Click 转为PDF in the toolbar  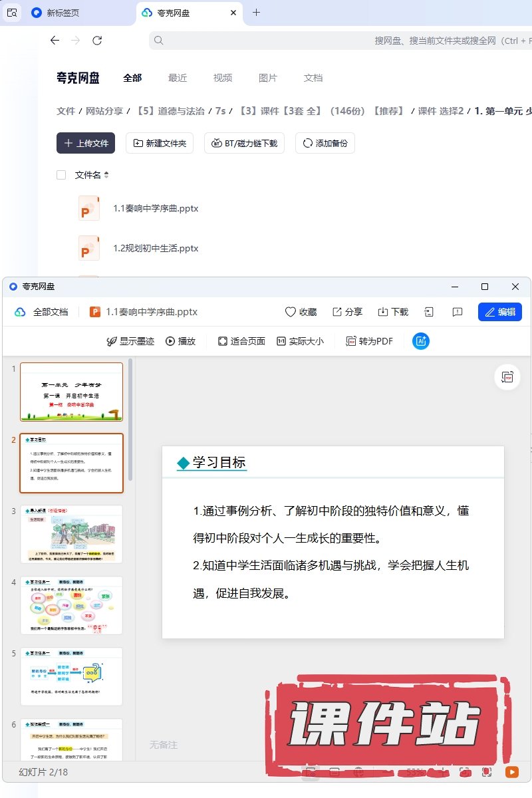(369, 341)
